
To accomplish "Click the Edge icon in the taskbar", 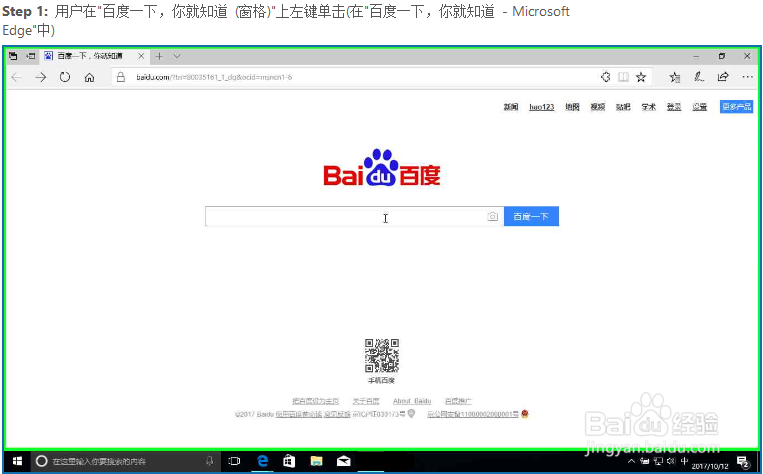I will (263, 461).
